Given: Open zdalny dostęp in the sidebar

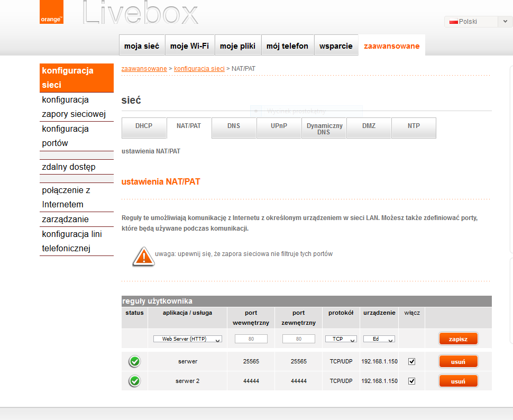Looking at the screenshot, I should tap(77, 167).
